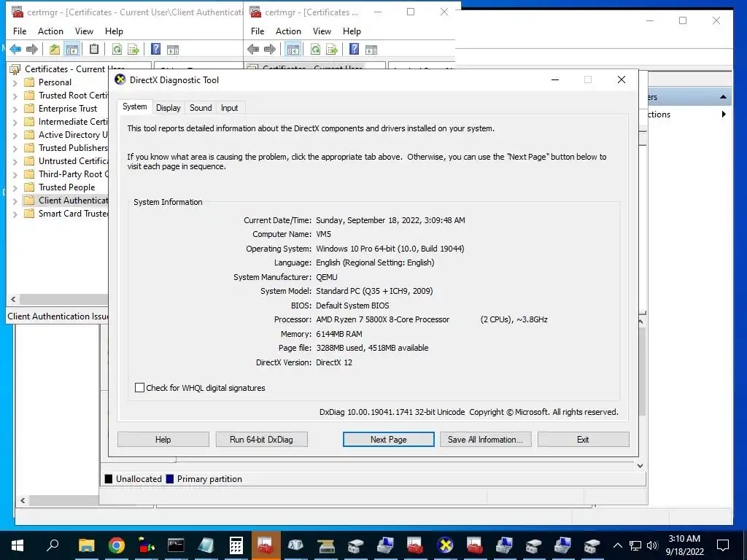Click Save All Information button

[485, 440]
